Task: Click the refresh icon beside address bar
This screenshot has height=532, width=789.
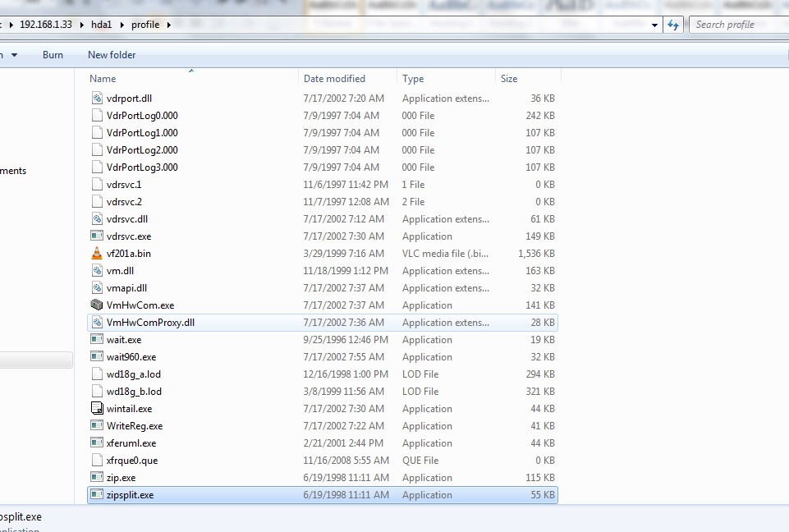Action: pos(673,25)
